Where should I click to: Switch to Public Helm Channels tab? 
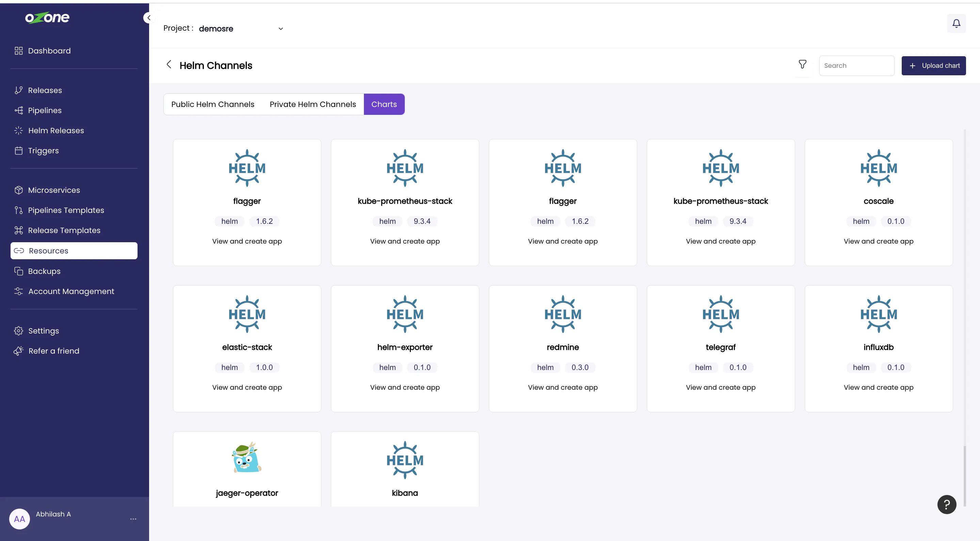click(x=213, y=104)
